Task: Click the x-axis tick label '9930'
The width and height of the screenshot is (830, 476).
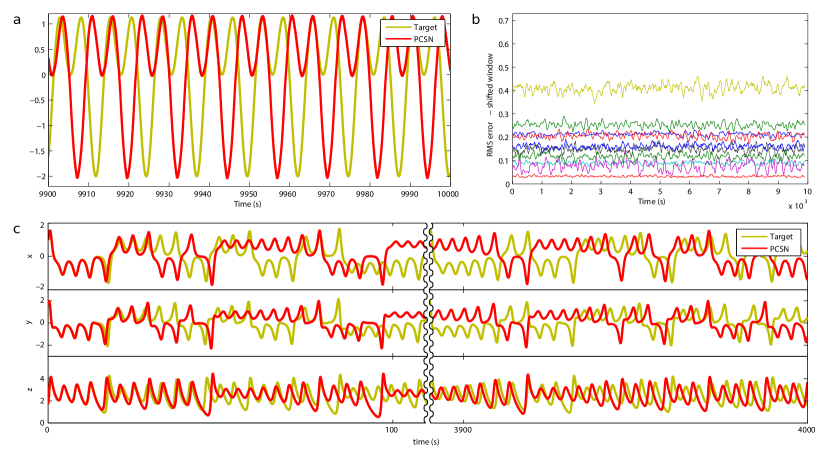Action: 165,194
